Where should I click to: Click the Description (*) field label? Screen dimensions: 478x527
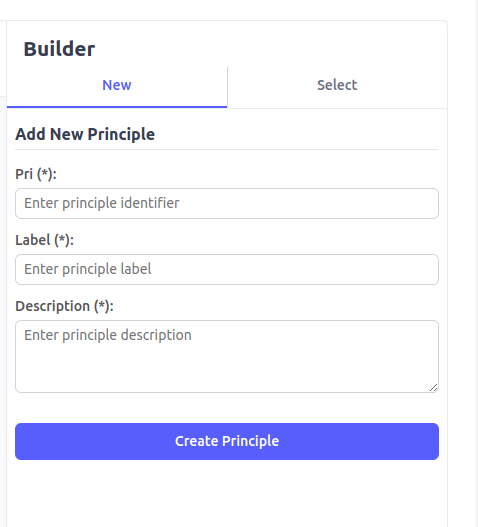coord(64,306)
